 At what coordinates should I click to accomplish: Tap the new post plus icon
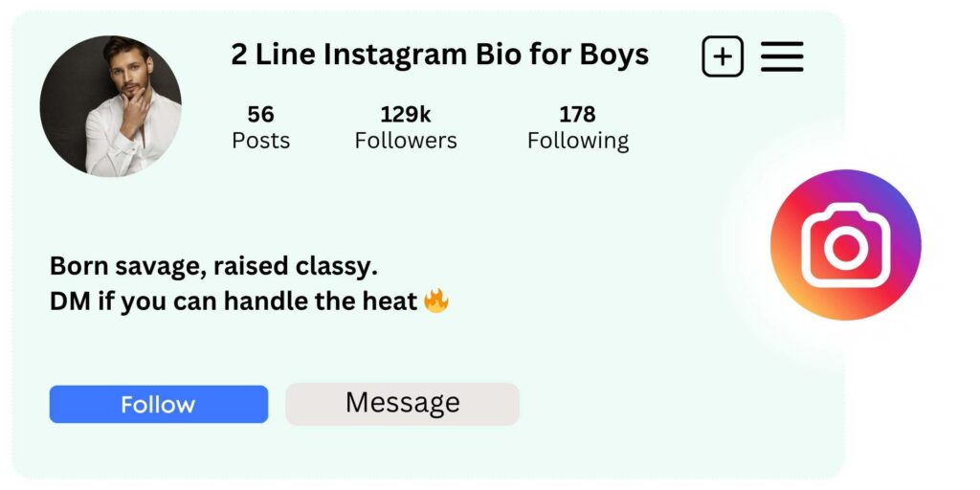(x=723, y=57)
